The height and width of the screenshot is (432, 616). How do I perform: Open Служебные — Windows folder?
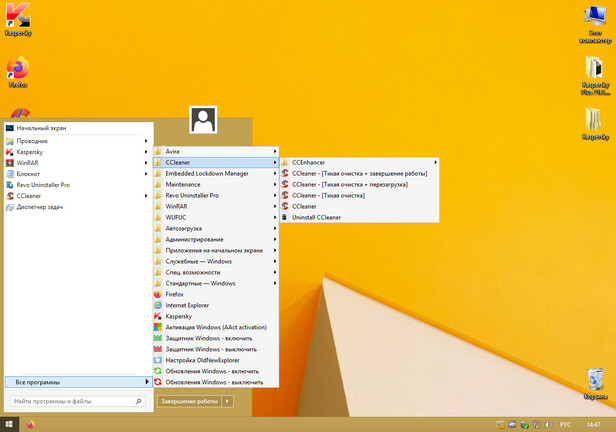(x=216, y=261)
